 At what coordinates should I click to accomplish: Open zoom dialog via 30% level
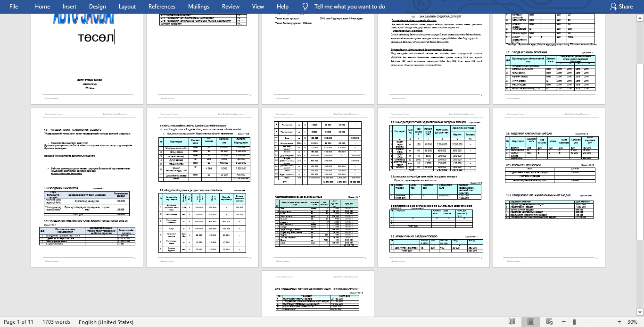[632, 322]
